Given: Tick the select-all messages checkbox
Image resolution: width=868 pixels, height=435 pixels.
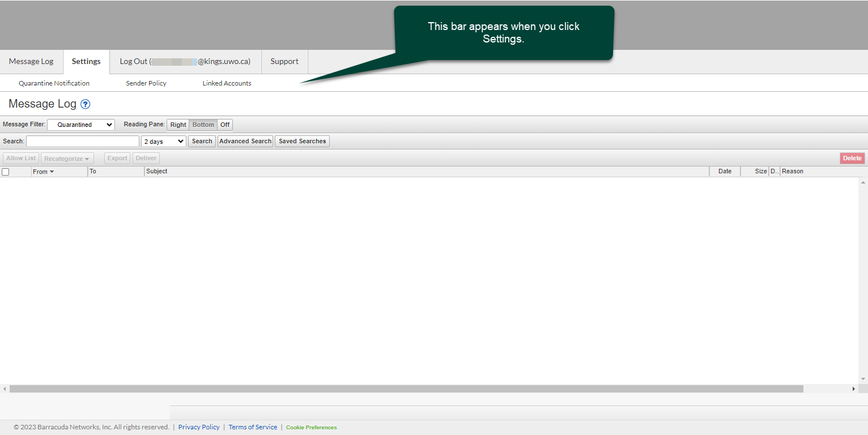Looking at the screenshot, I should tap(6, 172).
